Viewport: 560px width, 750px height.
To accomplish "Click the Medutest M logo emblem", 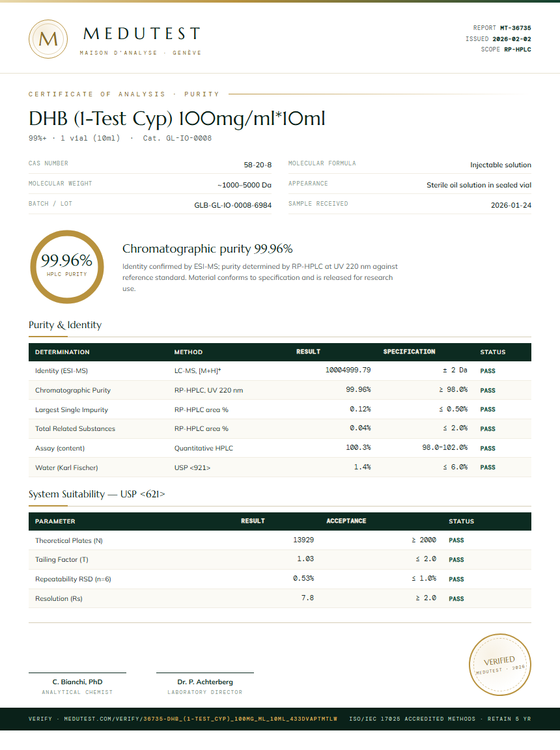I will tap(48, 39).
